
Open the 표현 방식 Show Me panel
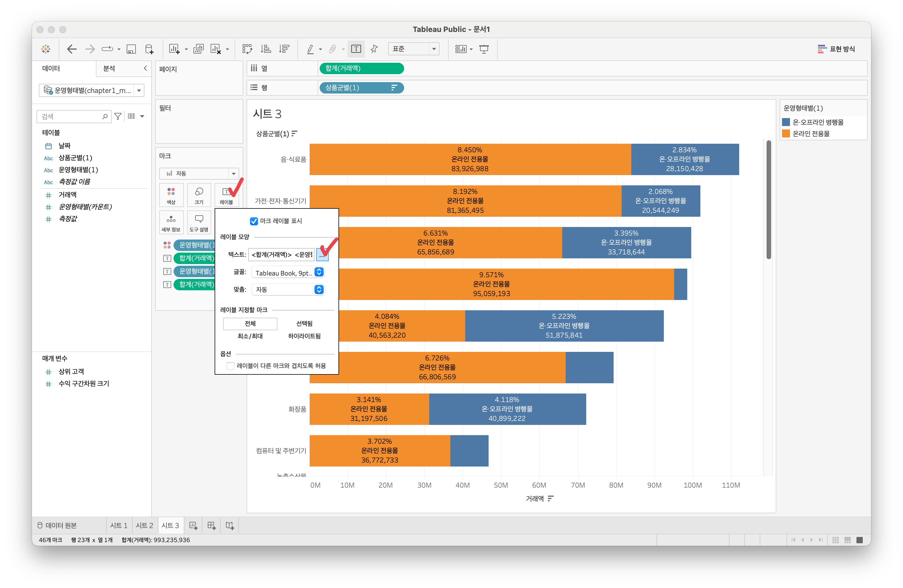pyautogui.click(x=836, y=49)
